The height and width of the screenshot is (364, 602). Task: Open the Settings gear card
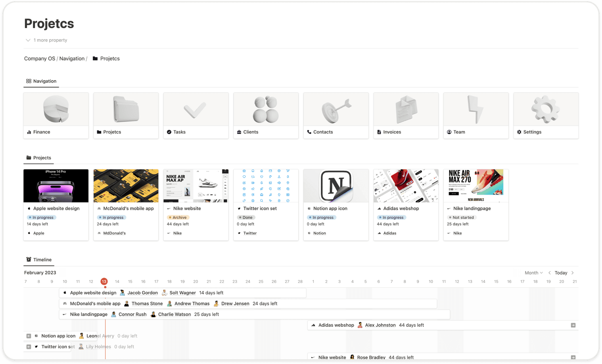(x=546, y=115)
